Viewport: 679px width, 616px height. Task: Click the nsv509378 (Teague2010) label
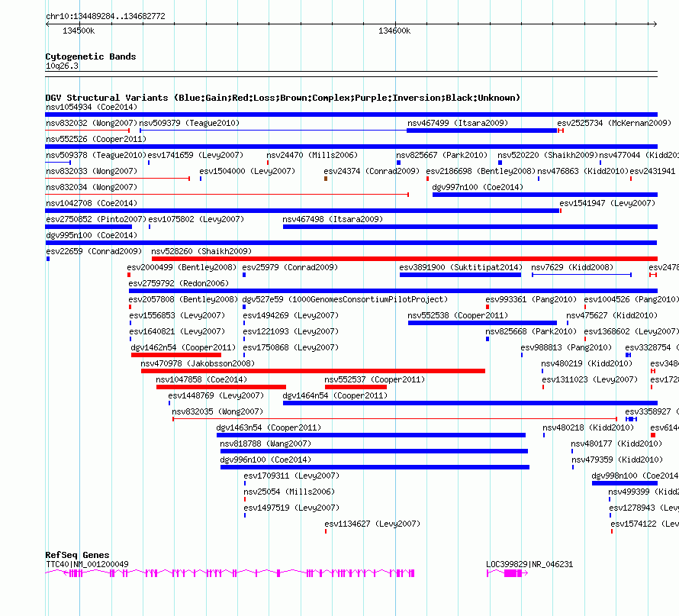[96, 155]
